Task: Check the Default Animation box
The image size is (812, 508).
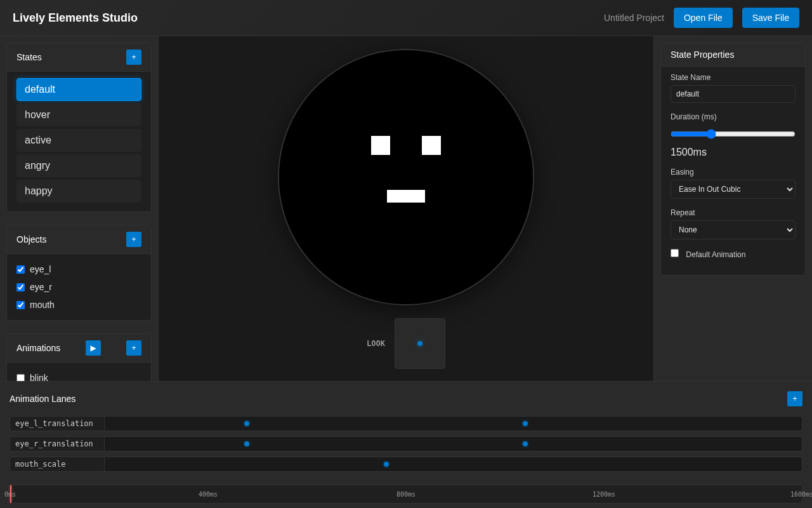Action: [674, 253]
